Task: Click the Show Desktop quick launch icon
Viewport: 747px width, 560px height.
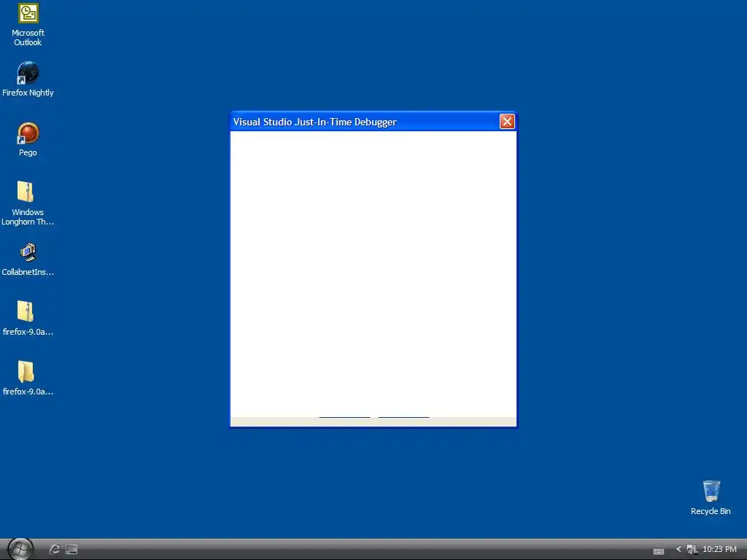Action: (71, 550)
